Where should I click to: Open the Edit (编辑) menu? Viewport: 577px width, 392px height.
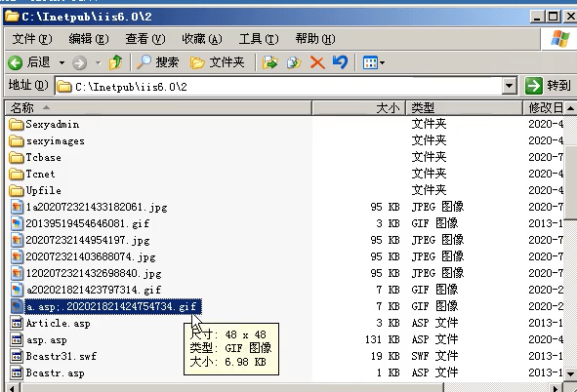click(x=89, y=39)
